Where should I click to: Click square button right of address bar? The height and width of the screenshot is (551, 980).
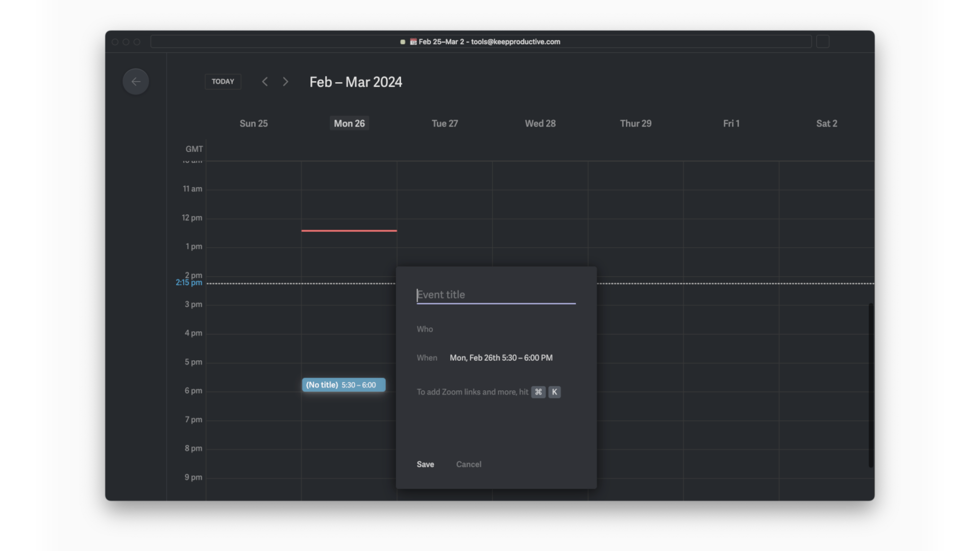click(x=822, y=42)
